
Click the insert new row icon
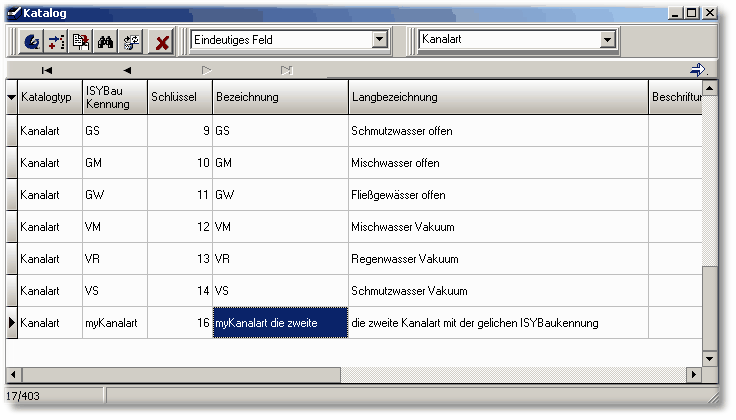[56, 42]
